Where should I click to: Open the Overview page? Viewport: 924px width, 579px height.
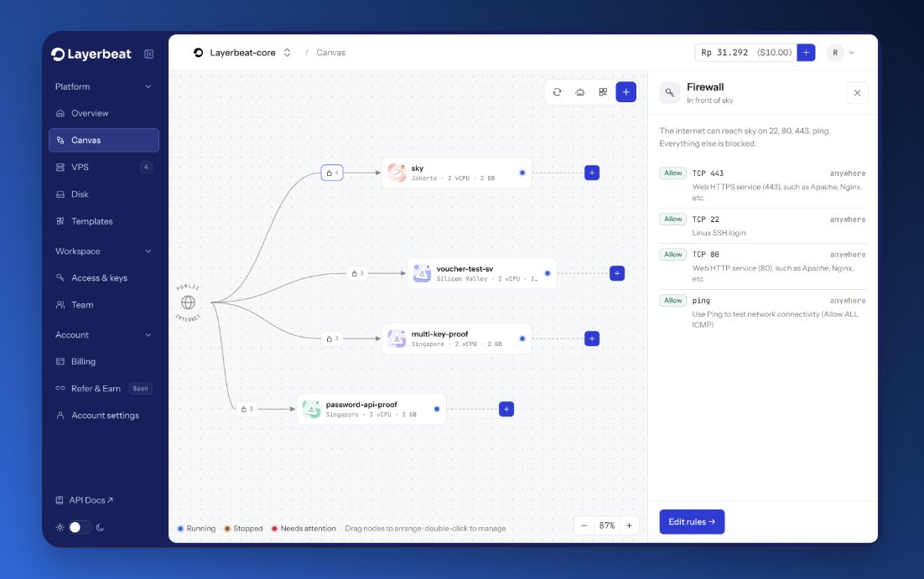104,113
